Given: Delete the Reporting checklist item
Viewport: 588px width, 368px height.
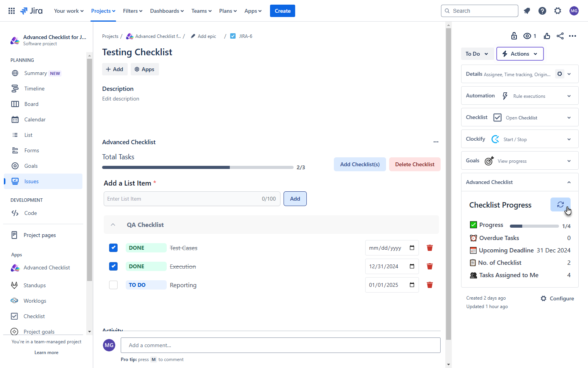Looking at the screenshot, I should 429,285.
